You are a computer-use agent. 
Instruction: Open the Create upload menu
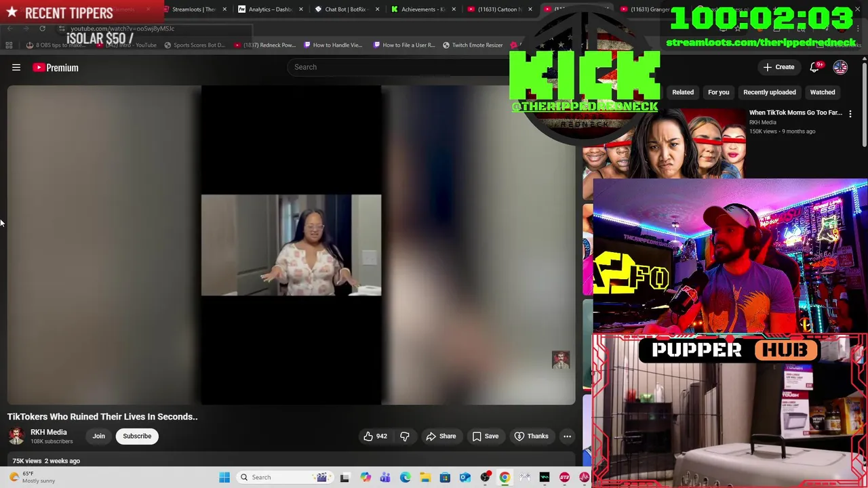tap(778, 67)
